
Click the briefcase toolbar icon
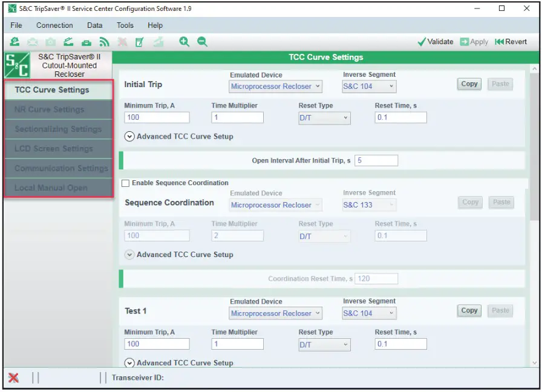[87, 42]
